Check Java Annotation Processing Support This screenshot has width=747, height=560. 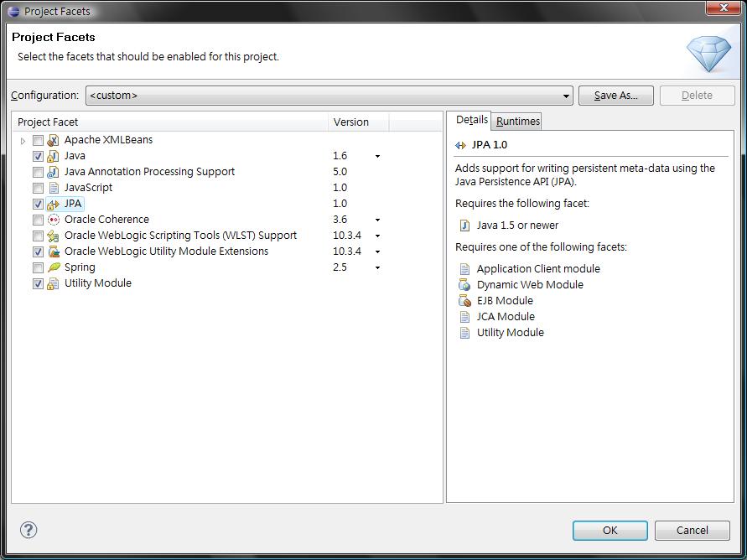[38, 172]
